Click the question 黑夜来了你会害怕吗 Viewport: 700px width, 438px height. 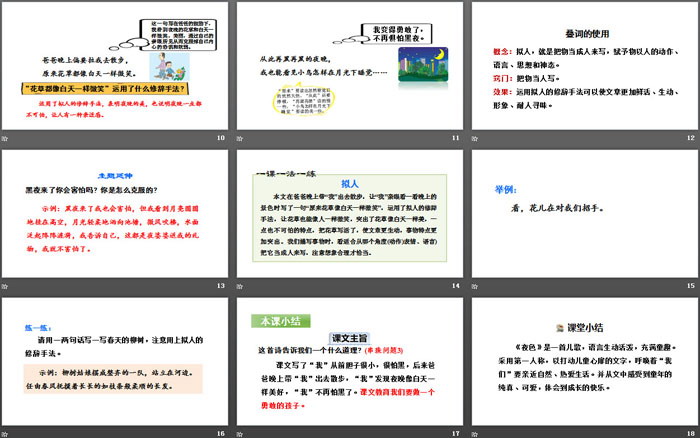click(92, 190)
